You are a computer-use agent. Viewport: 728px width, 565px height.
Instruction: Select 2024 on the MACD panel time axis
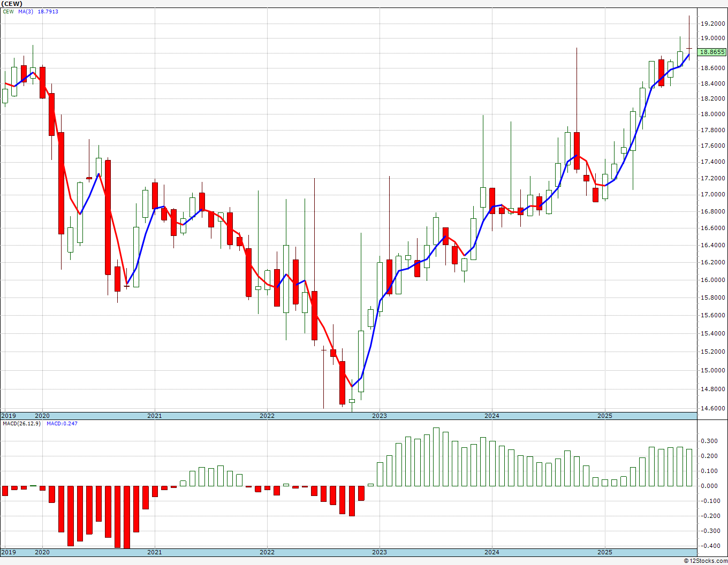492,552
